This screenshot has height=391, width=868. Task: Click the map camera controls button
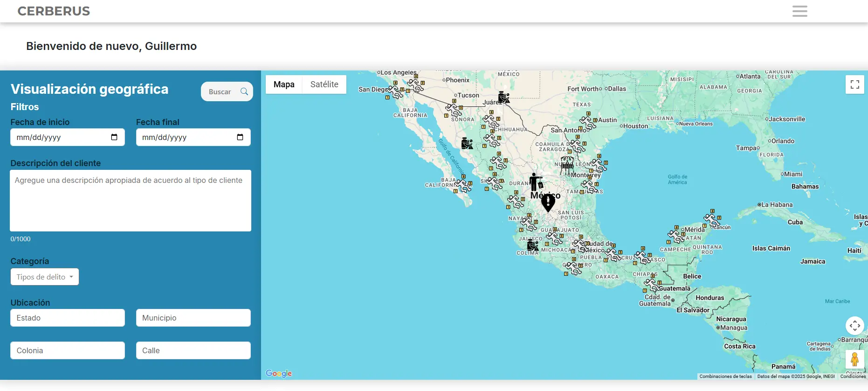(x=854, y=326)
